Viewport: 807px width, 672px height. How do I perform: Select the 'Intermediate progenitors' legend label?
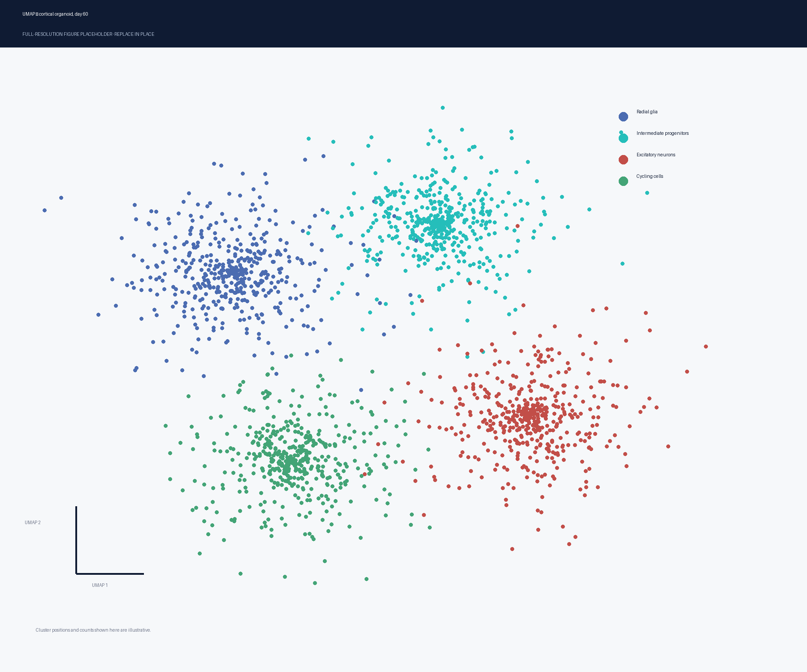pos(663,133)
